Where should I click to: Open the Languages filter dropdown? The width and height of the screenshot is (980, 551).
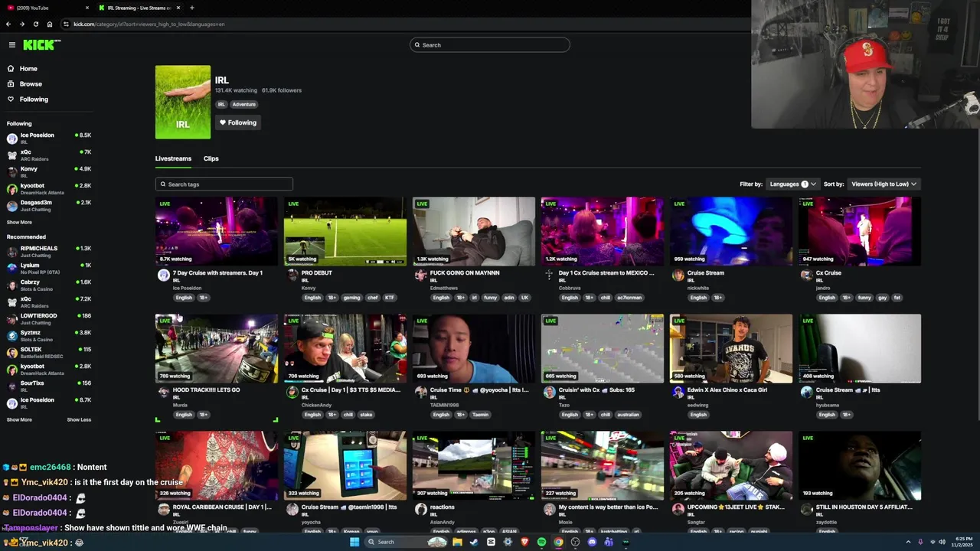793,184
